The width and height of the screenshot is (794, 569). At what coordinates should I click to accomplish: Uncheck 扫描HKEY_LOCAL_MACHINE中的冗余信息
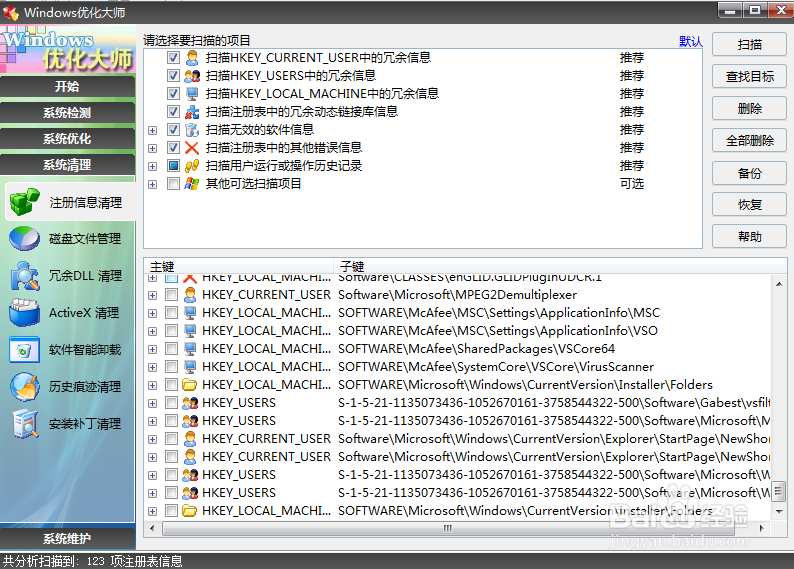point(173,94)
